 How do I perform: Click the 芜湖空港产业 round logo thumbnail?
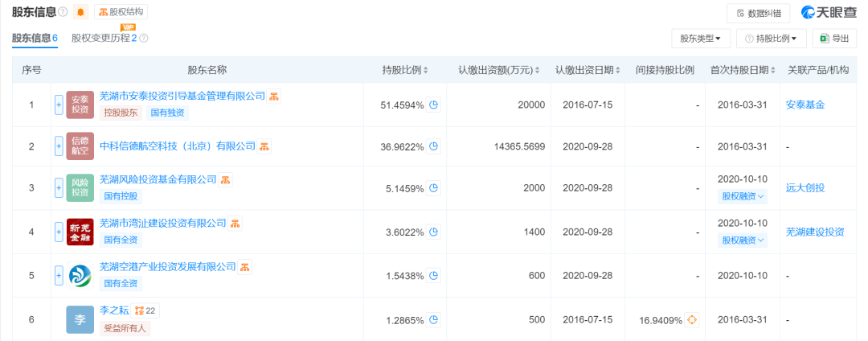[80, 275]
